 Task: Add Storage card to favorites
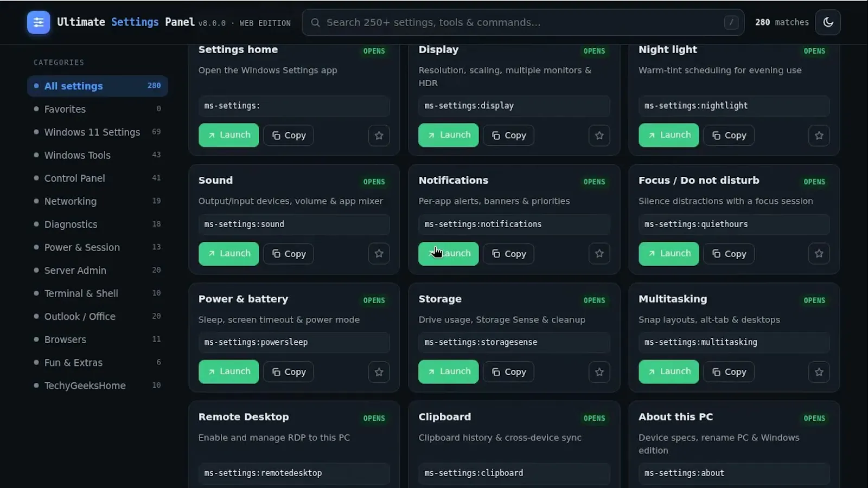click(599, 372)
